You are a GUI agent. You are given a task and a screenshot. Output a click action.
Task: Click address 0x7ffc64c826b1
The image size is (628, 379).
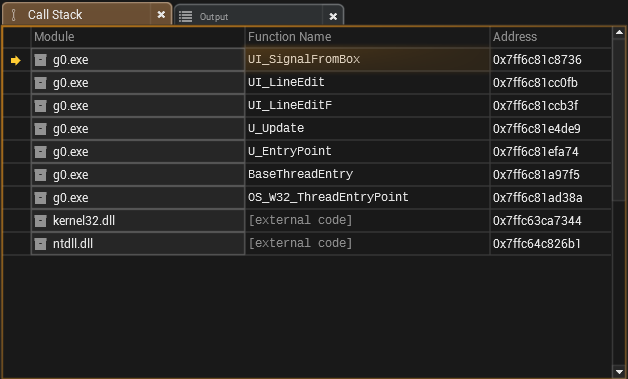coord(537,244)
